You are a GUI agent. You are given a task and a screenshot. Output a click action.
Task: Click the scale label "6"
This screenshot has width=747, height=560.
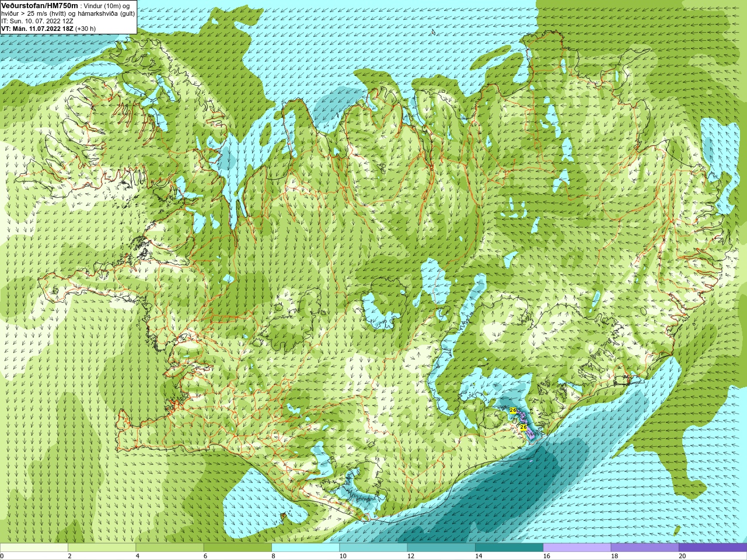coord(205,556)
